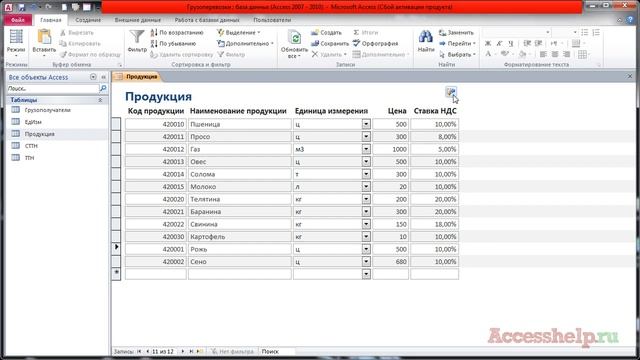640x360 pixels.
Task: Toggle bold text formatting
Action: [488, 43]
